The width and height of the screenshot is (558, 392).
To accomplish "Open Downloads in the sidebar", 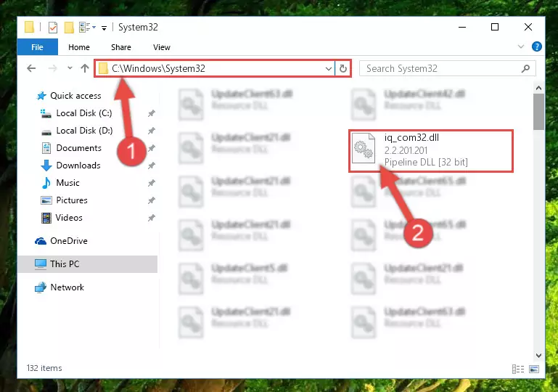I will point(78,166).
